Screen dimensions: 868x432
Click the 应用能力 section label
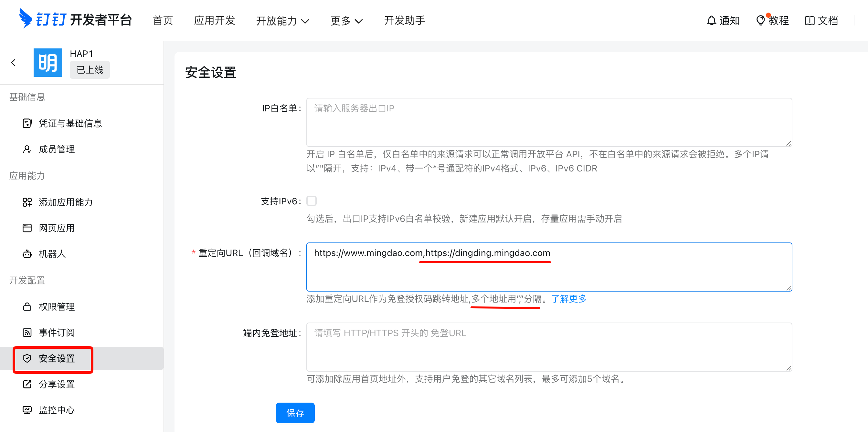coord(27,176)
